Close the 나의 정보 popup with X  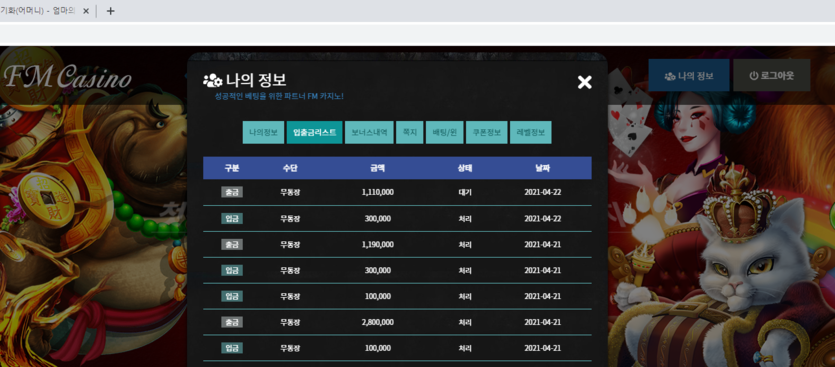click(x=585, y=82)
